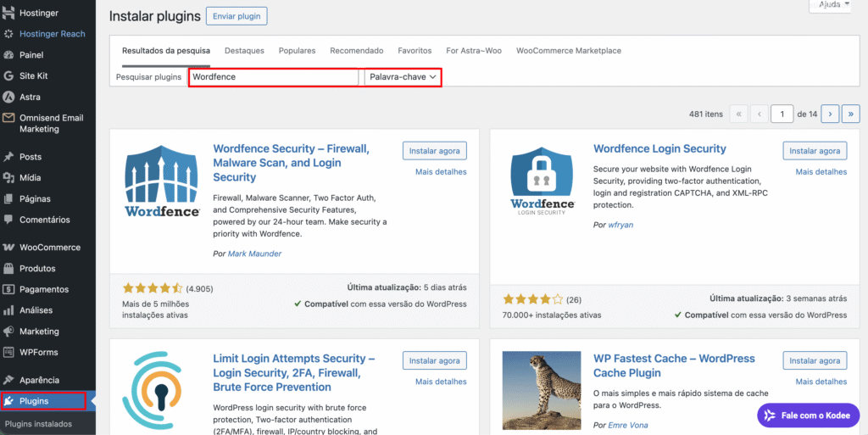Open author link Emre Vona
This screenshot has height=435, width=868.
(628, 425)
